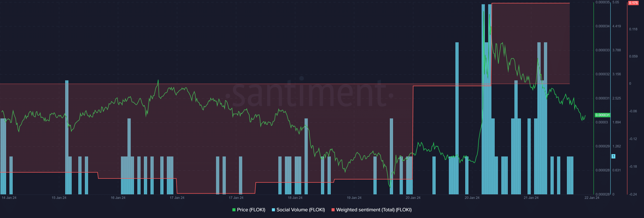Click the 0.000035 price axis label
This screenshot has width=644, height=218.
click(602, 2)
